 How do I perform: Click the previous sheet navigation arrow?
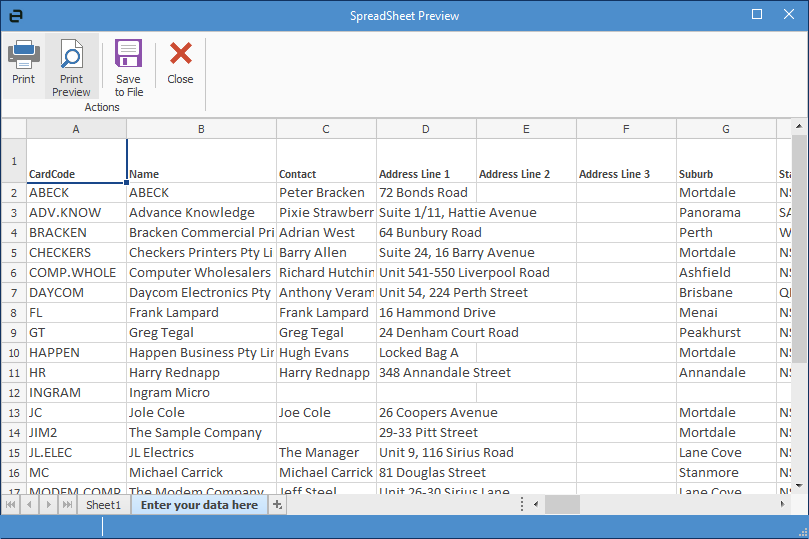pyautogui.click(x=29, y=505)
